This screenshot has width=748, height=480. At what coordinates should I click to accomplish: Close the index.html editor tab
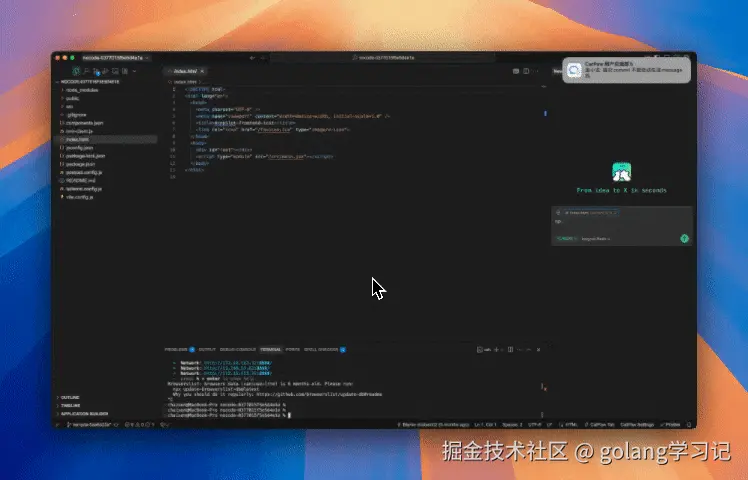(202, 71)
